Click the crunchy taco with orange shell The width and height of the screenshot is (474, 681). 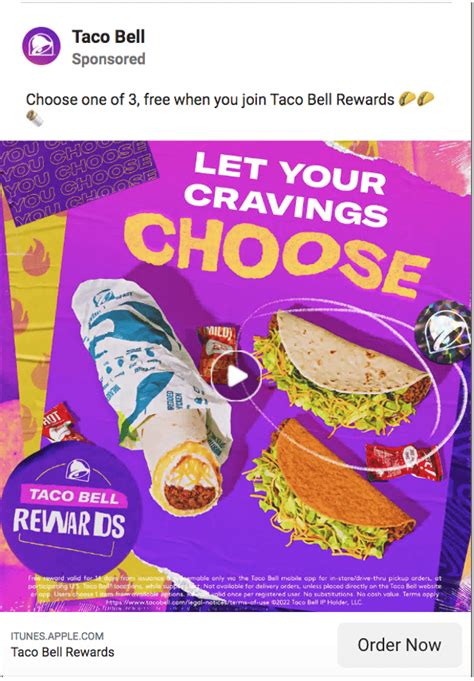(330, 491)
